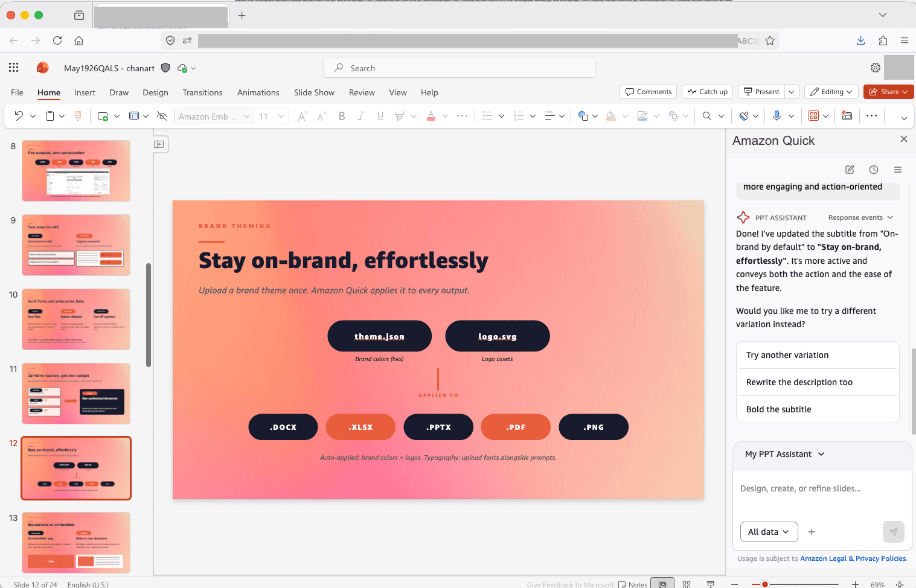Click the slide Layout icon
The height and width of the screenshot is (588, 916).
pos(134,116)
